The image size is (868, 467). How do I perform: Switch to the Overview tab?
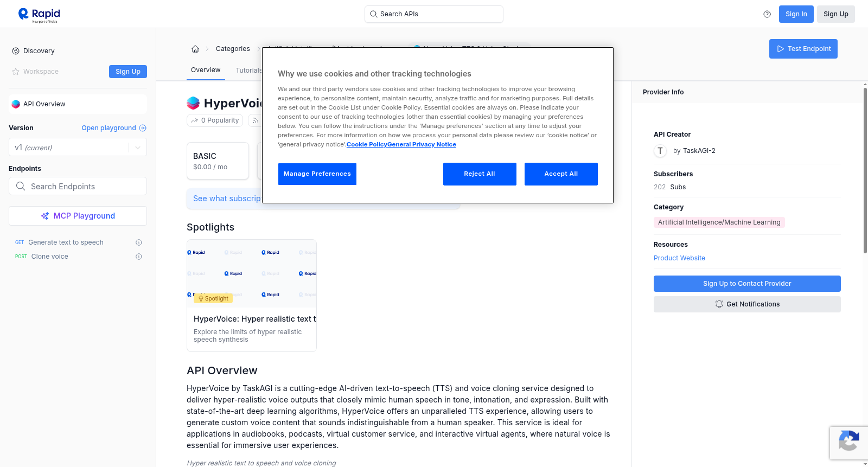206,70
